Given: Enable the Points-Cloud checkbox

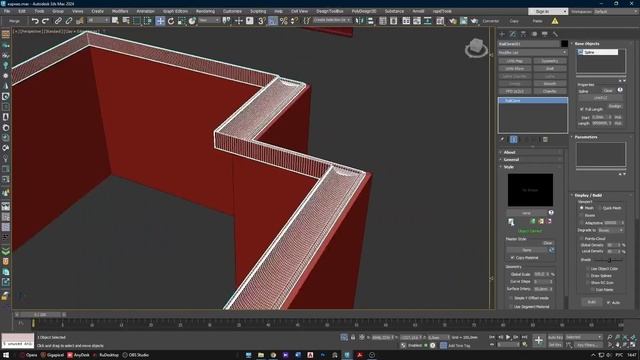Looking at the screenshot, I should (582, 238).
